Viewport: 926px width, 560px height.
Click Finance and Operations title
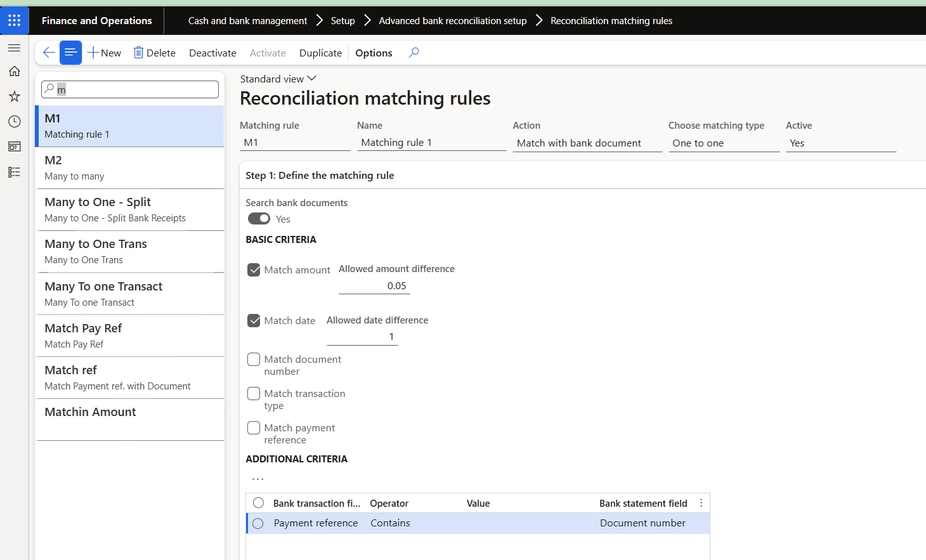(x=96, y=20)
